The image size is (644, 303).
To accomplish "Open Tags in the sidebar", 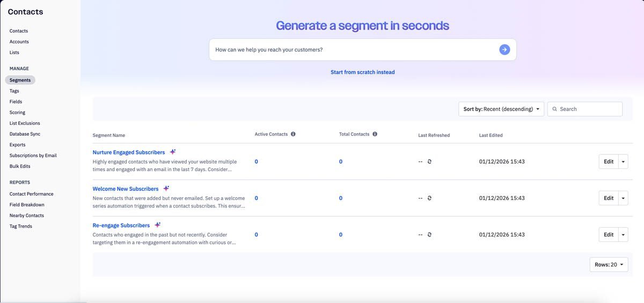I will [14, 91].
